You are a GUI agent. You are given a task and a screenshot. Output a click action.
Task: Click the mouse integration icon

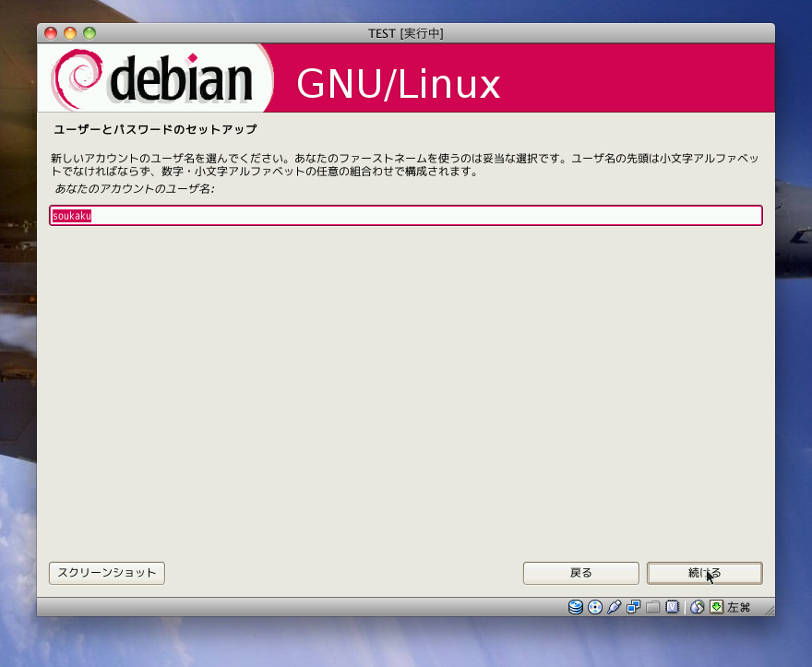pos(697,607)
